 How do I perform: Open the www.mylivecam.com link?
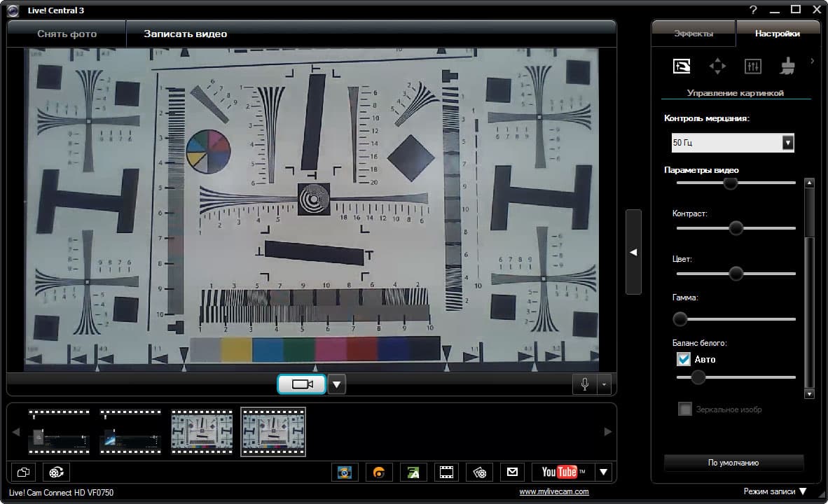coord(554,491)
